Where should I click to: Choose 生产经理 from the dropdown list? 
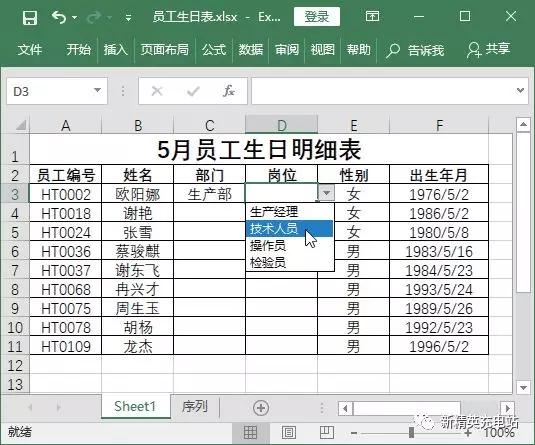pyautogui.click(x=289, y=212)
